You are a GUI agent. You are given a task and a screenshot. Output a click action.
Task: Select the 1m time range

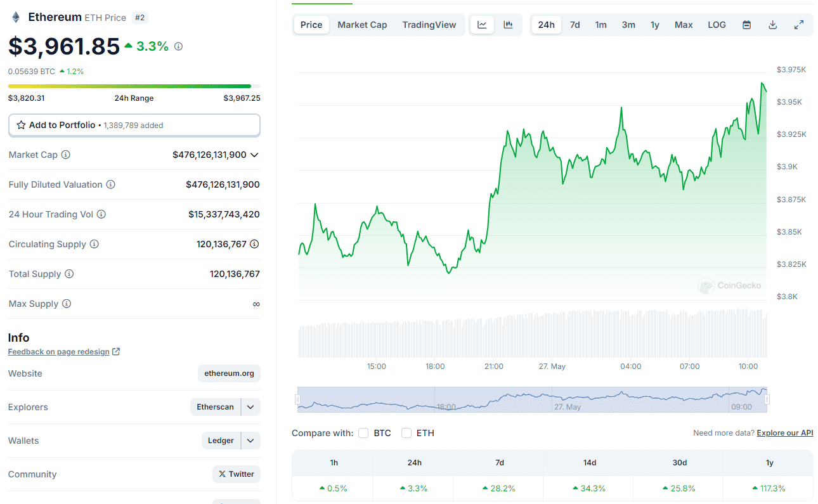[601, 25]
